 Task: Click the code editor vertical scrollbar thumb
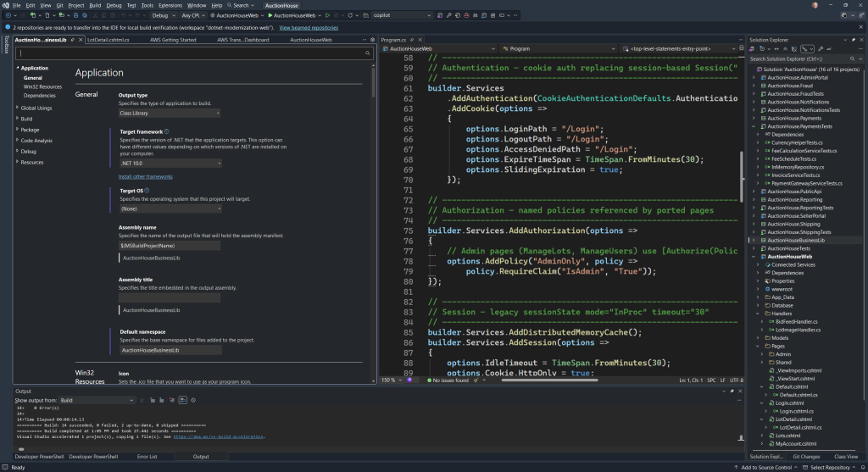[742, 176]
